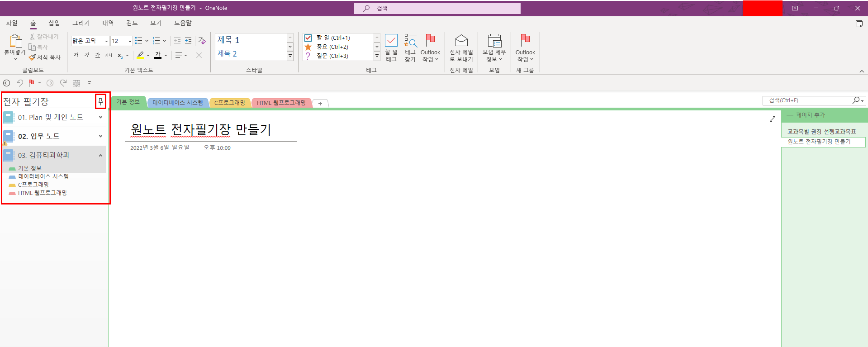Click the Forward arrow in quick access toolbar

tap(50, 83)
